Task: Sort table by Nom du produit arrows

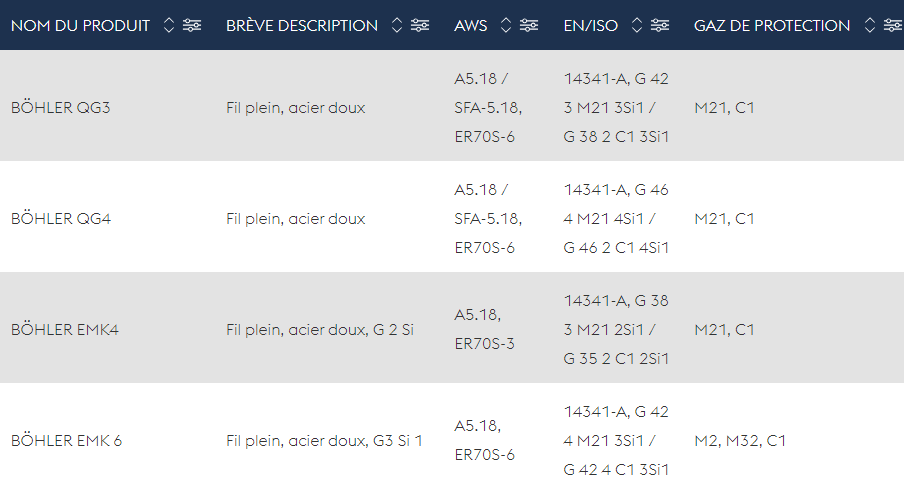Action: (x=168, y=25)
